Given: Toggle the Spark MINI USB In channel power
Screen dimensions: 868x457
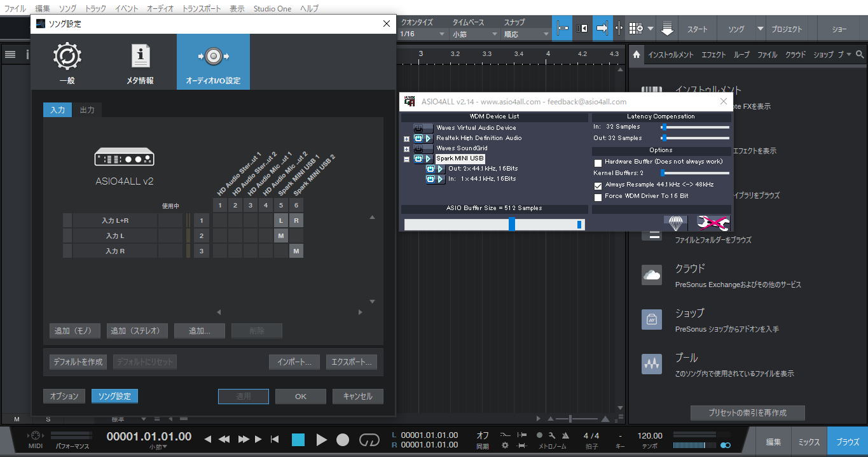Looking at the screenshot, I should click(x=431, y=179).
